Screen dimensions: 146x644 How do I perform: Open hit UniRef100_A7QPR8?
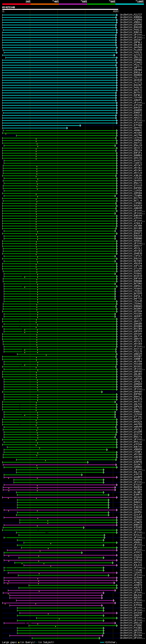point(131,20)
